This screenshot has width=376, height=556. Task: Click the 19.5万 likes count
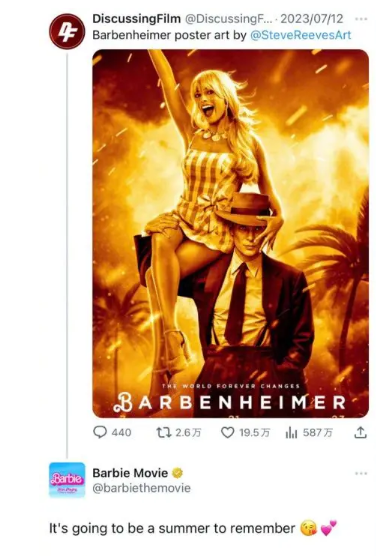pyautogui.click(x=254, y=433)
